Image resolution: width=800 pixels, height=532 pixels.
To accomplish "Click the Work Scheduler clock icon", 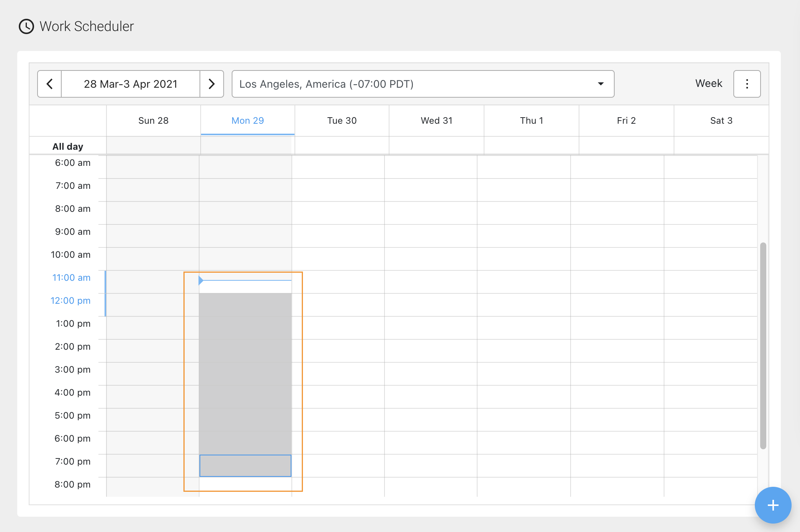I will coord(26,26).
